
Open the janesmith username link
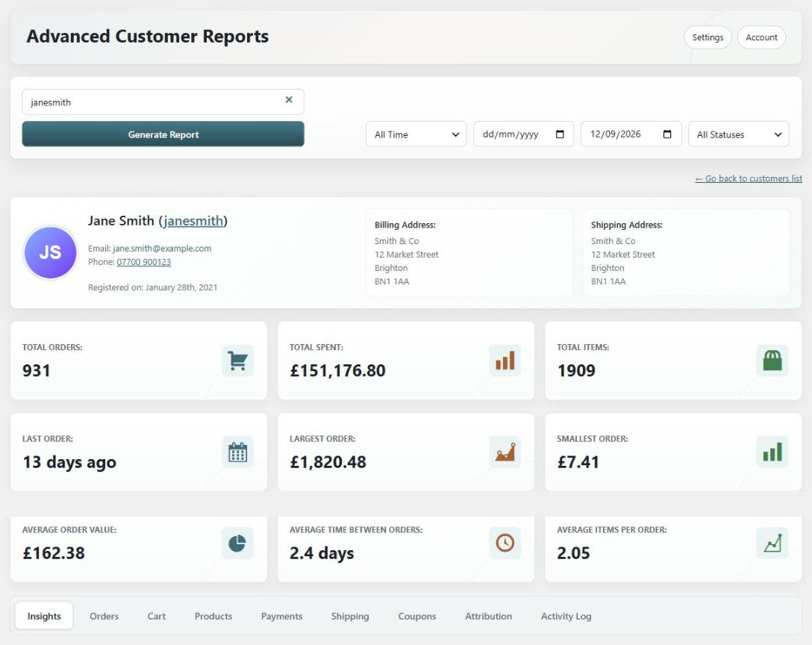pyautogui.click(x=193, y=221)
